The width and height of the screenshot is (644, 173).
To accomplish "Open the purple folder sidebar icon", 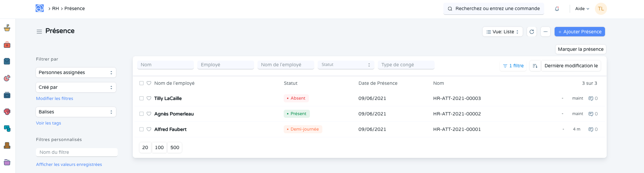I will click(7, 162).
